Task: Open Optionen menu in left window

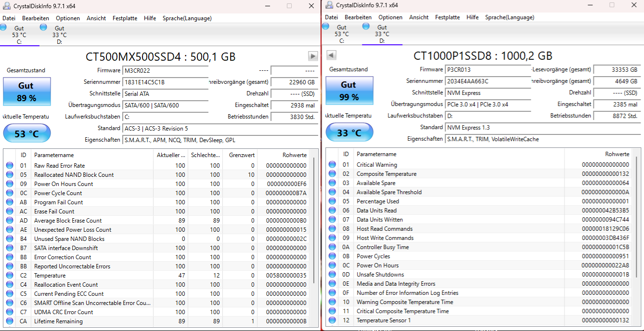Action: pyautogui.click(x=68, y=18)
